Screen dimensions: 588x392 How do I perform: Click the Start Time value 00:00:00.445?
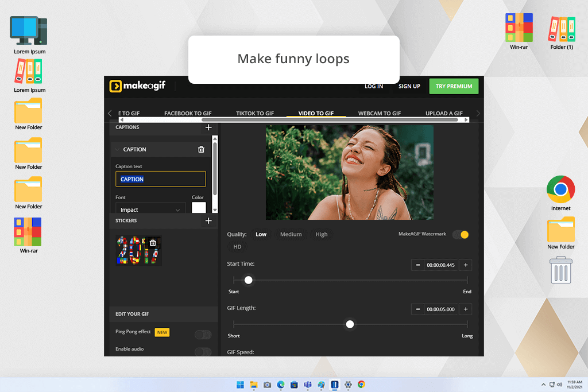tap(440, 265)
